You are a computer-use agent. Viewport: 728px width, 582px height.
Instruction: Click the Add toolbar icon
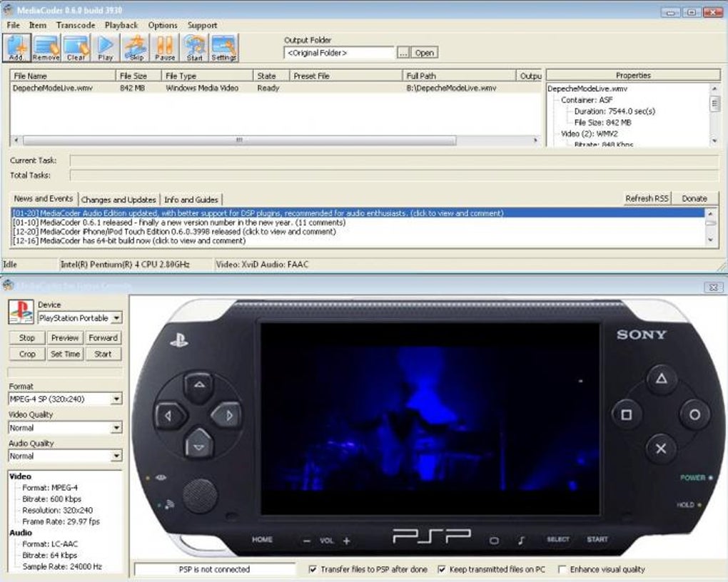point(16,48)
